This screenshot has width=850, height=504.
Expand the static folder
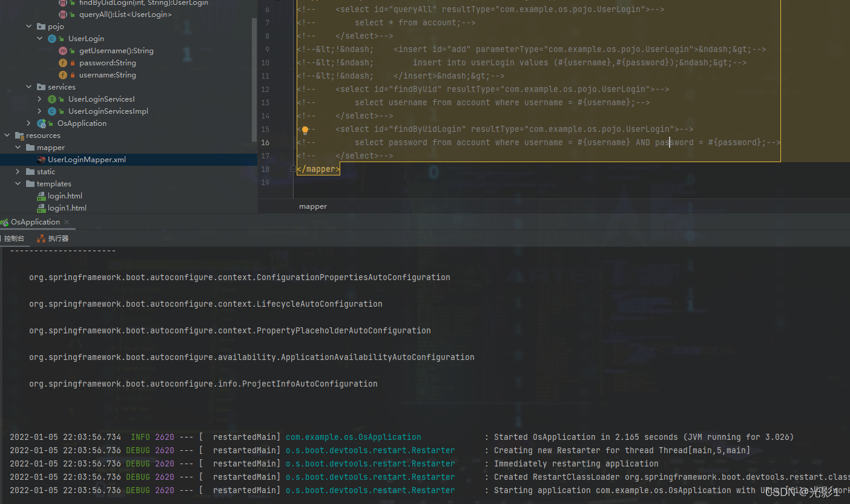(x=18, y=172)
